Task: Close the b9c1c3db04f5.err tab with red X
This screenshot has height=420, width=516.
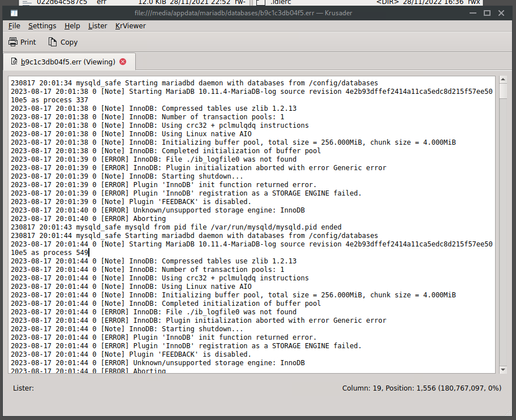Action: 123,62
